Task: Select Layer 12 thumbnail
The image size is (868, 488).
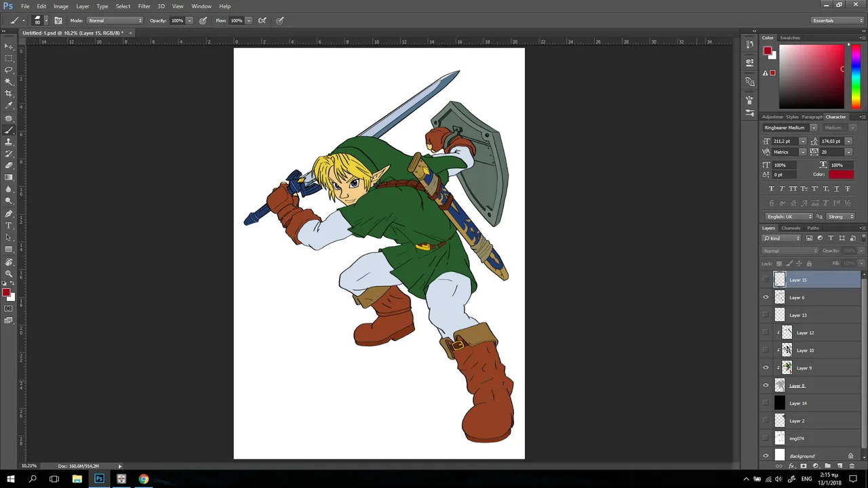Action: (x=787, y=333)
